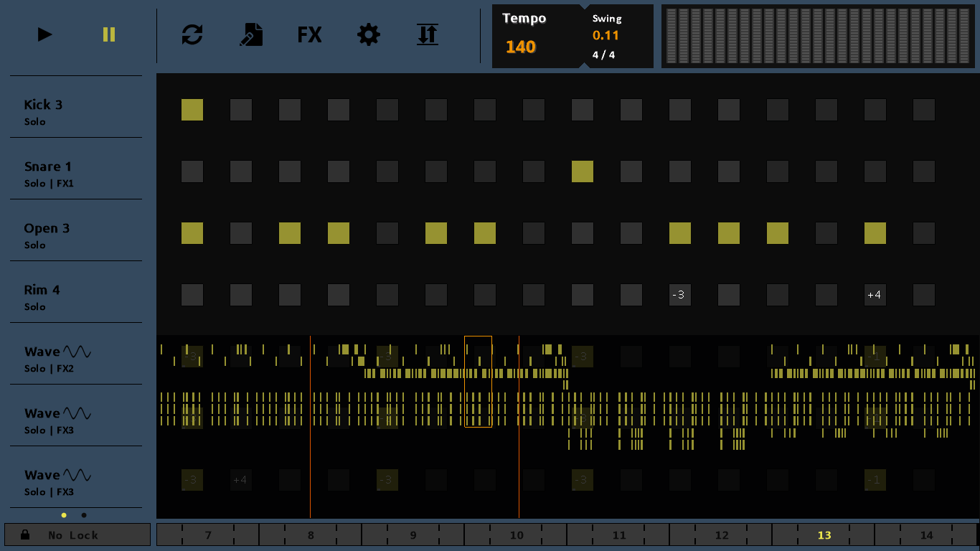Select bar 13 in the timeline
Image resolution: width=980 pixels, height=551 pixels.
pyautogui.click(x=824, y=534)
